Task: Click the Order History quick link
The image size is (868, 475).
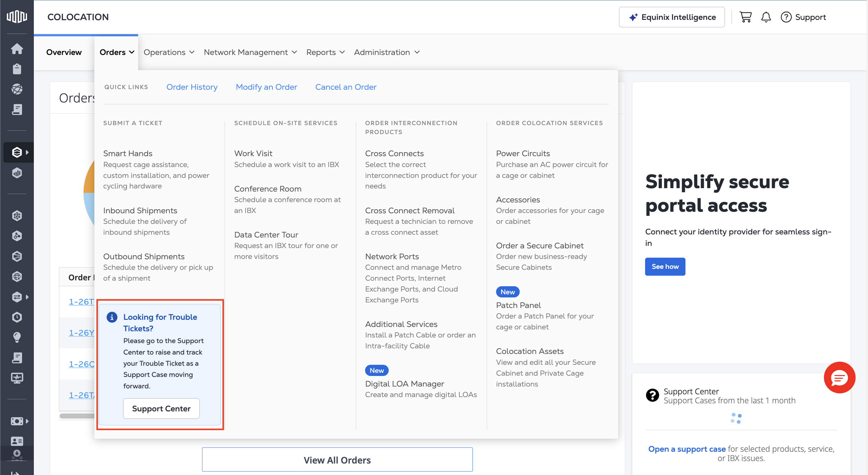Action: tap(192, 87)
